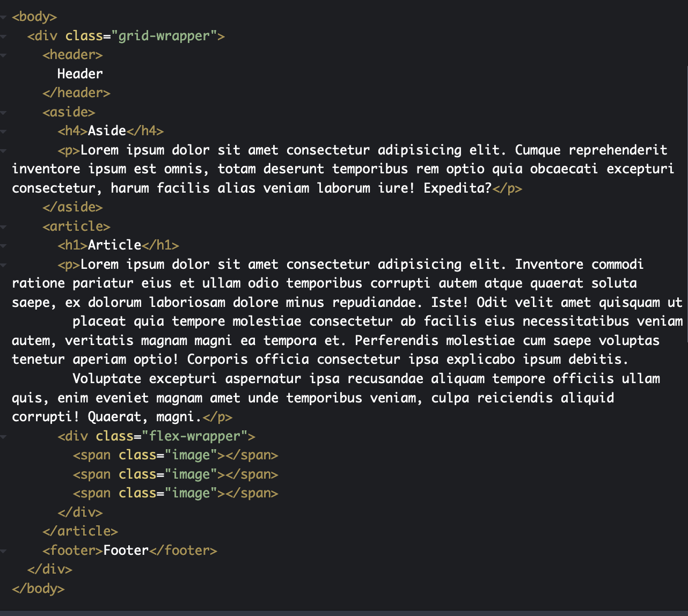The image size is (688, 616).
Task: Collapse the grid-wrapper div fold region
Action: pos(3,35)
